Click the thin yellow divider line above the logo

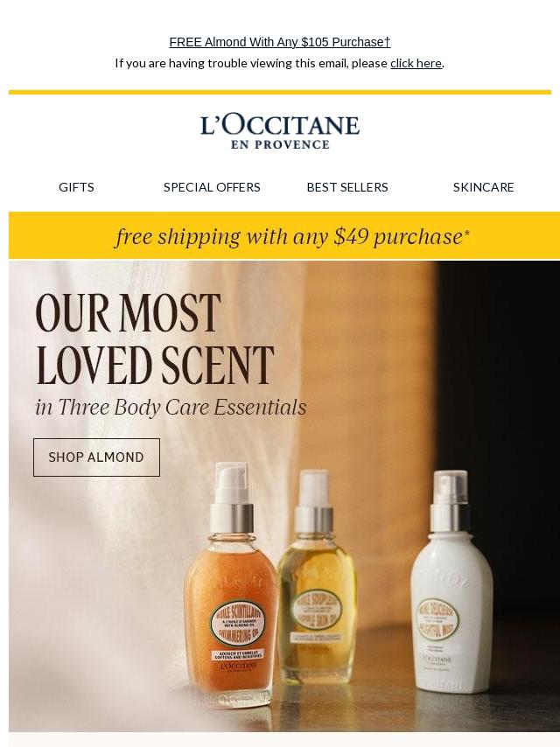pyautogui.click(x=280, y=92)
